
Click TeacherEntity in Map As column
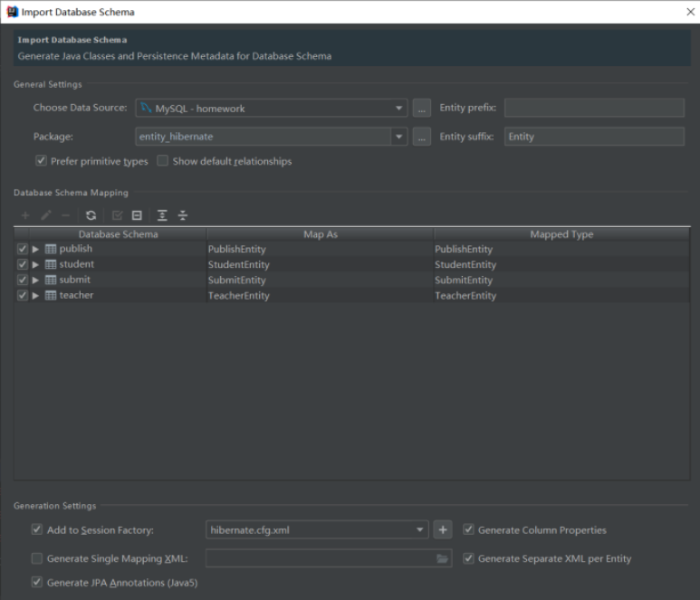click(x=239, y=296)
